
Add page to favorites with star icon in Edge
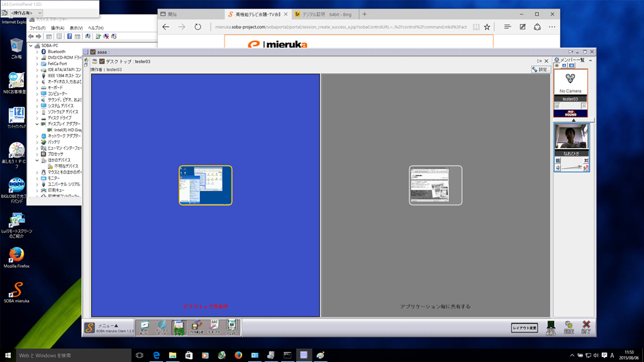[x=487, y=27]
